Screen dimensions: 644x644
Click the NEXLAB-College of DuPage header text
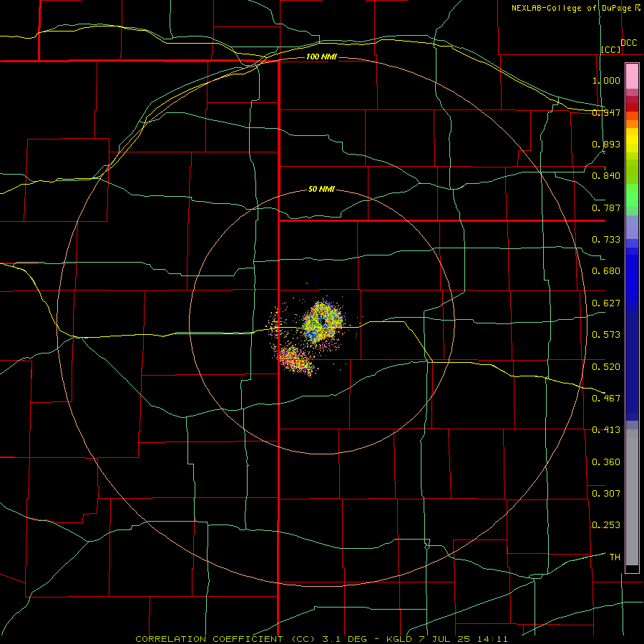(571, 8)
